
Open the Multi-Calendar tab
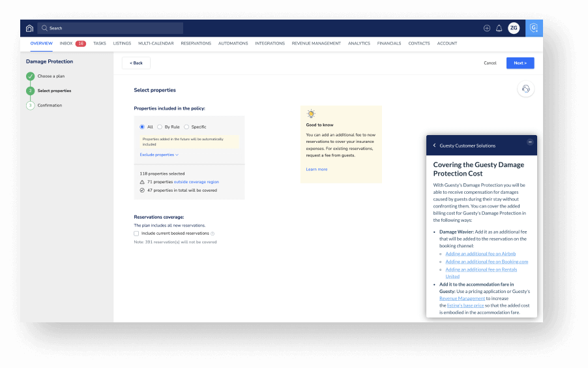156,44
